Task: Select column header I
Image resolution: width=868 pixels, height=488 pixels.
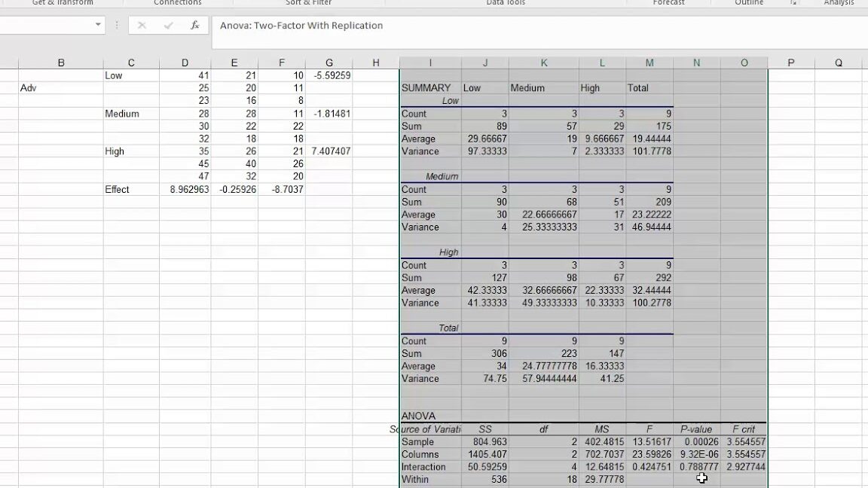Action: pos(430,63)
